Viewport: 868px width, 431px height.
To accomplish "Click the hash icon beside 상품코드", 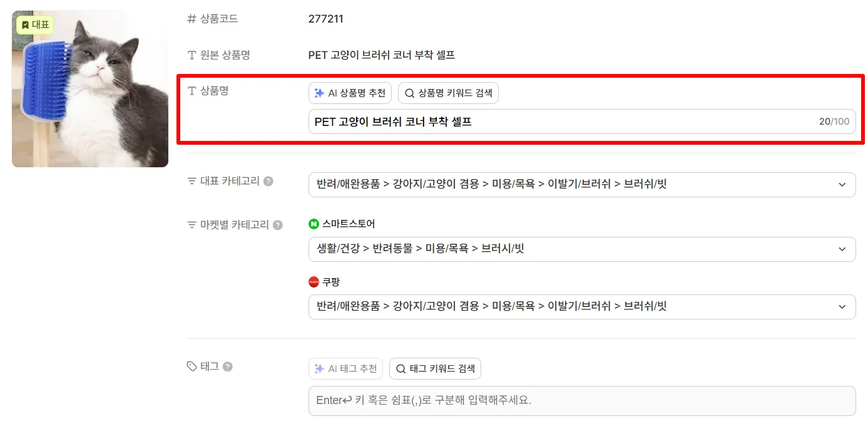I will click(192, 19).
